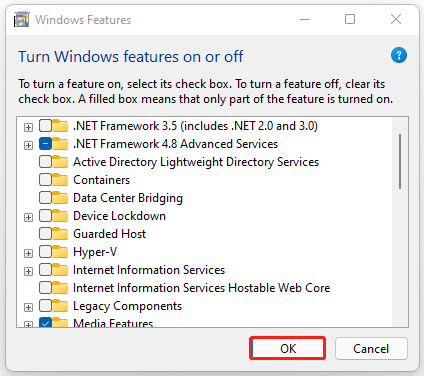Confirm changes with the OK button

pos(288,348)
